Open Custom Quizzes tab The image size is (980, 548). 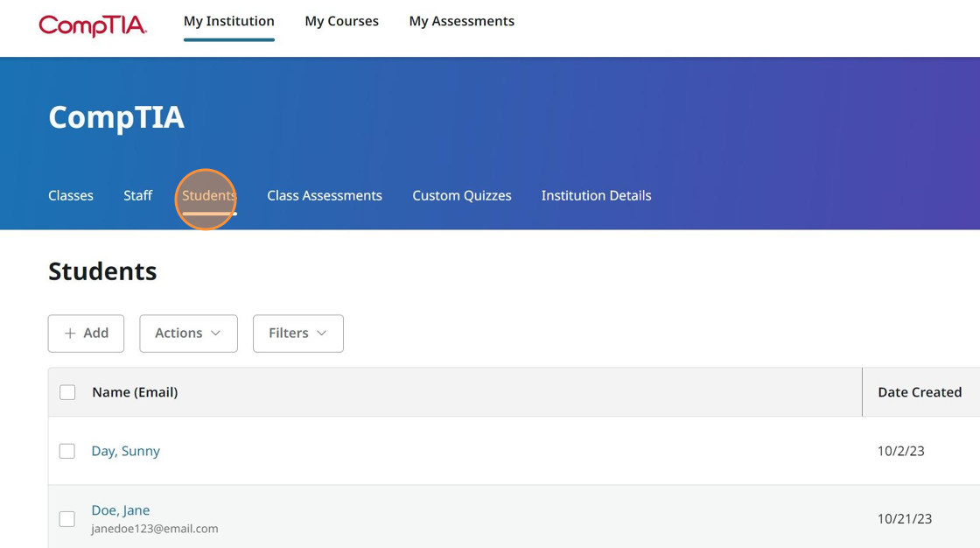click(462, 196)
